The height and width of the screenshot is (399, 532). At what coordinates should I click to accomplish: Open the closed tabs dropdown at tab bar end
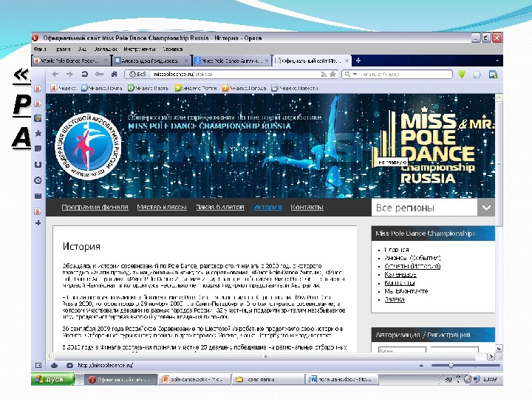[x=497, y=61]
